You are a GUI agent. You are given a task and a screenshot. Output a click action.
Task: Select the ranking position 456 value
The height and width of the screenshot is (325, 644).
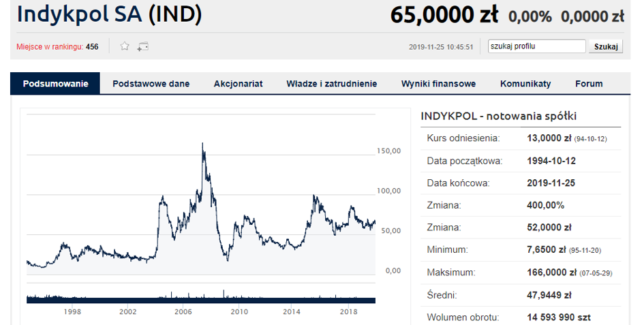92,47
